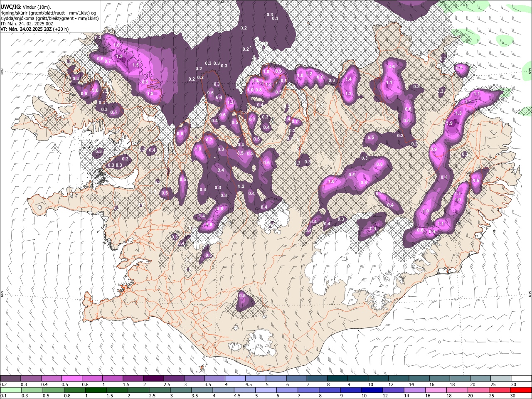Click the pale gray swatch between 25 and 30 in top row
The width and height of the screenshot is (532, 399).
pos(501,379)
